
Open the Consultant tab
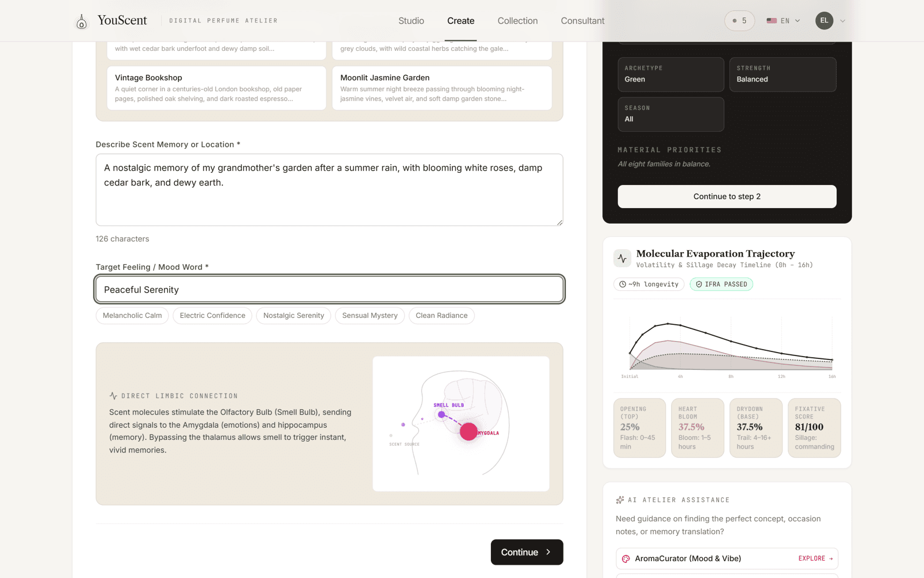[x=583, y=21]
